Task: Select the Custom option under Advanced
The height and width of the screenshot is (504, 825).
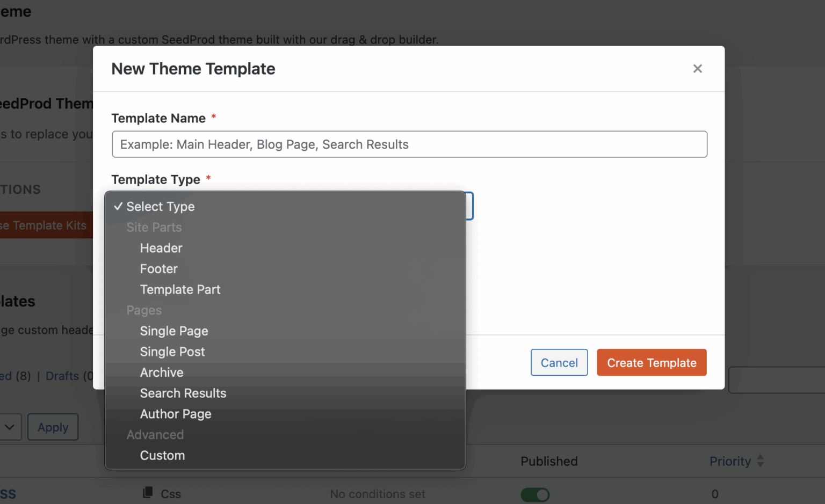Action: pyautogui.click(x=162, y=455)
